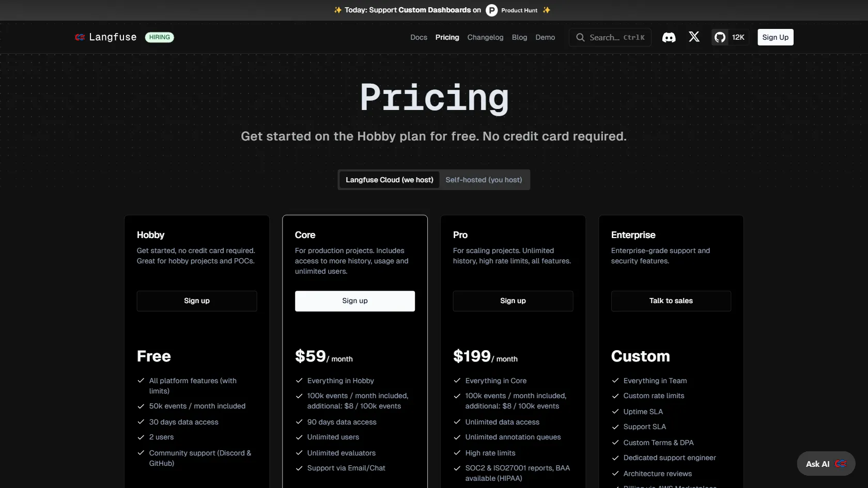This screenshot has height=488, width=868.
Task: Click Sign up on the Core plan
Action: pos(355,301)
